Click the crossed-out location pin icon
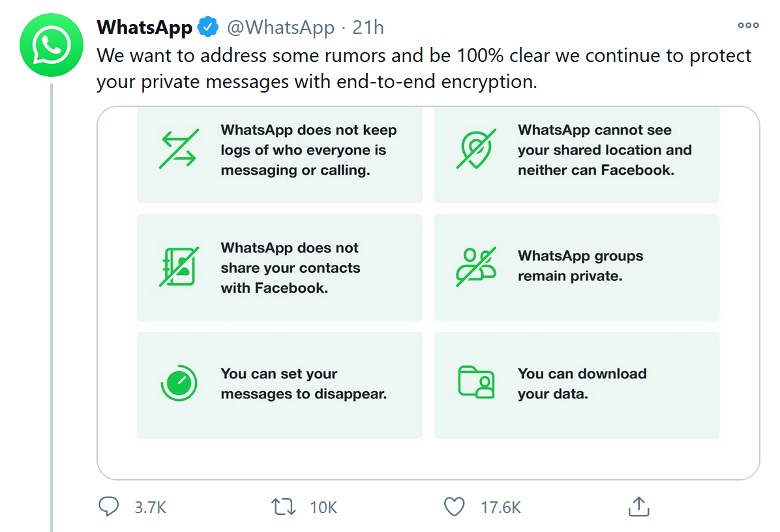 475,149
